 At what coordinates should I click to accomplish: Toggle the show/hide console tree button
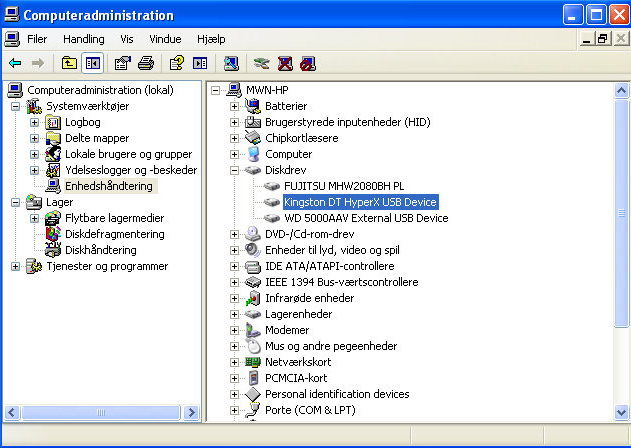93,63
